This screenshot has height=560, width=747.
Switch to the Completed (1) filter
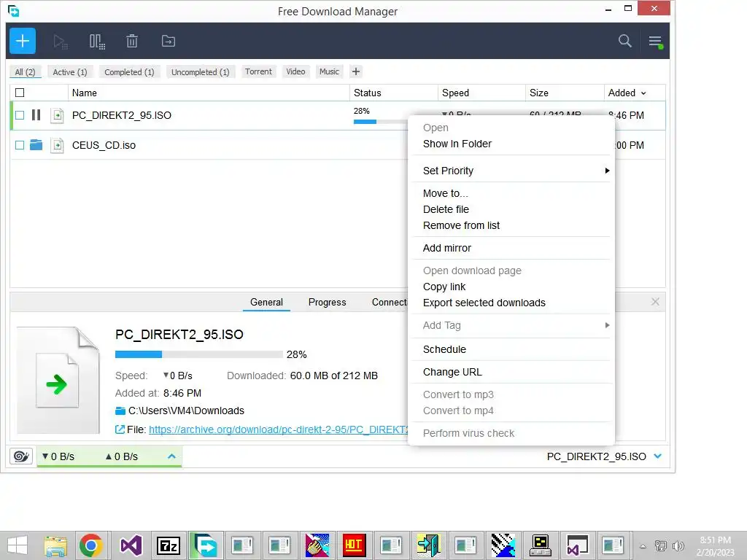(129, 72)
